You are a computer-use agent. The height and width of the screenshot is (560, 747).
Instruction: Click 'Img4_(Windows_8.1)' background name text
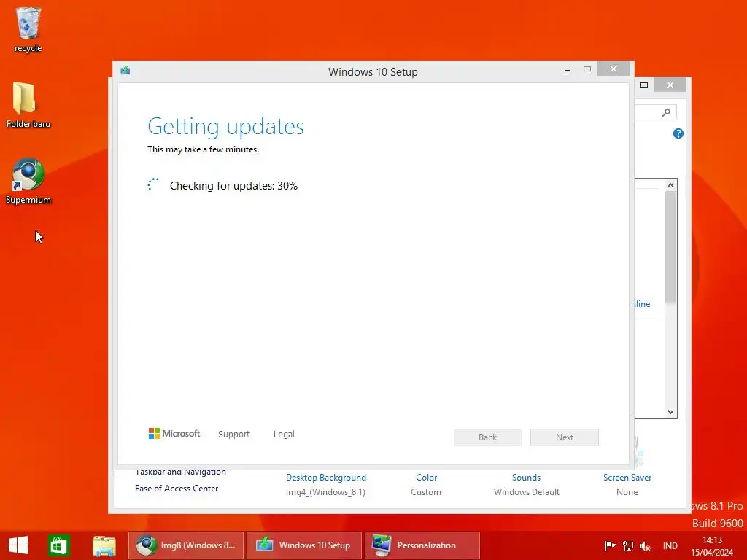coord(325,492)
